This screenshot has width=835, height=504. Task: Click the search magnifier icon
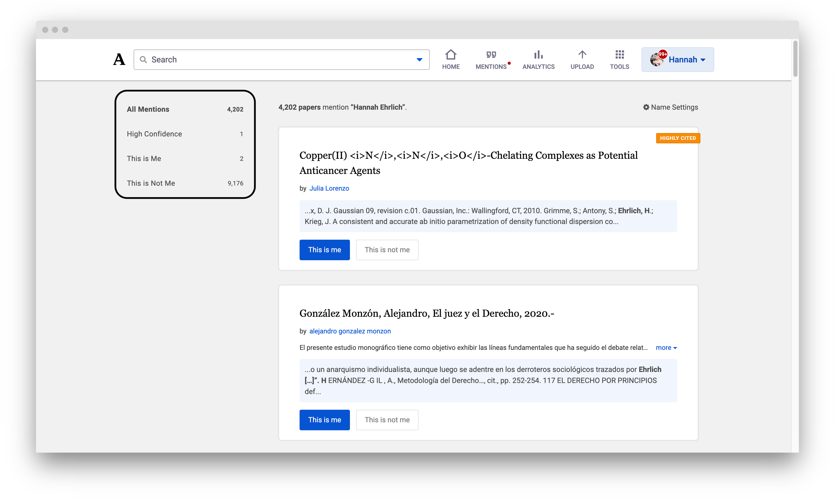point(144,59)
